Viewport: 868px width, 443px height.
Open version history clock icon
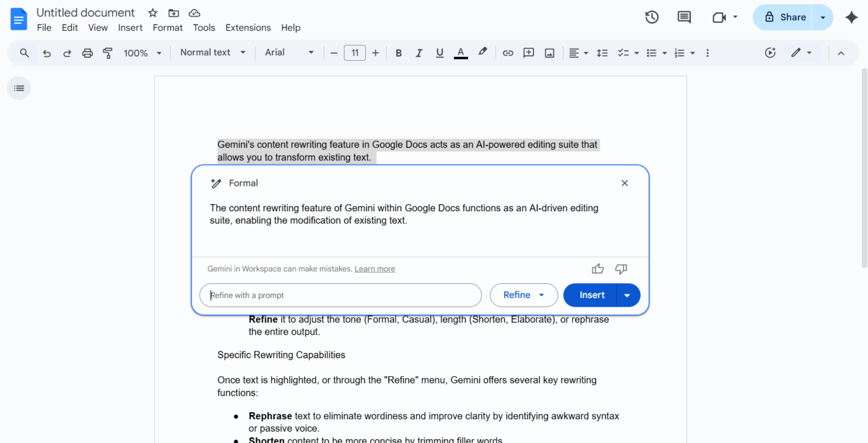652,17
